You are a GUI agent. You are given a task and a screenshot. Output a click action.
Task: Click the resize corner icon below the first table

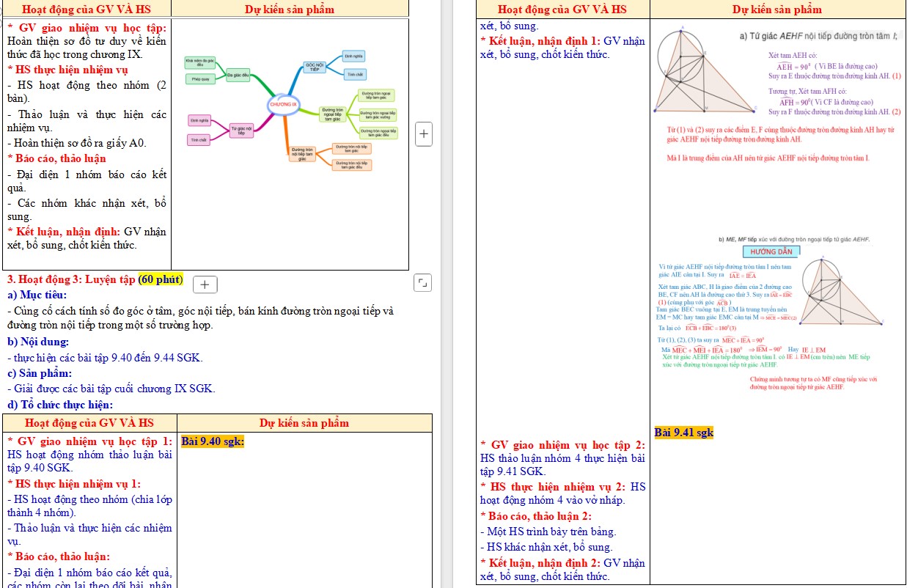[422, 283]
